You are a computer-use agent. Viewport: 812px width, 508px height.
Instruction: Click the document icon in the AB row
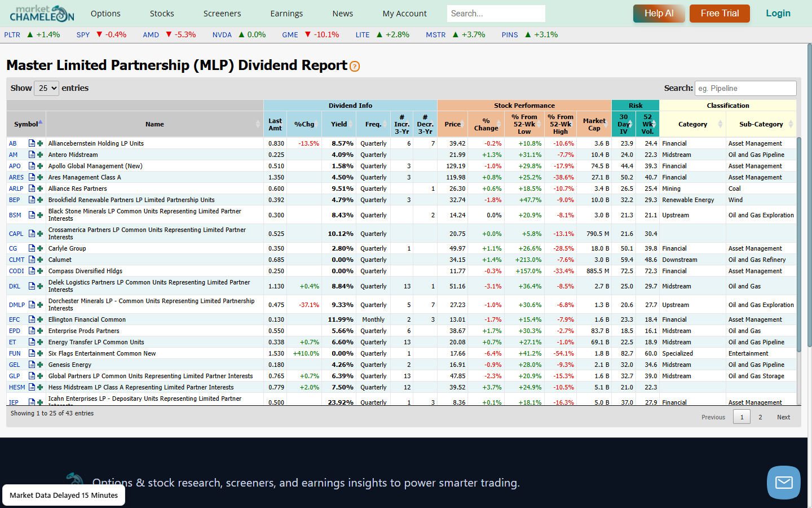(x=32, y=143)
